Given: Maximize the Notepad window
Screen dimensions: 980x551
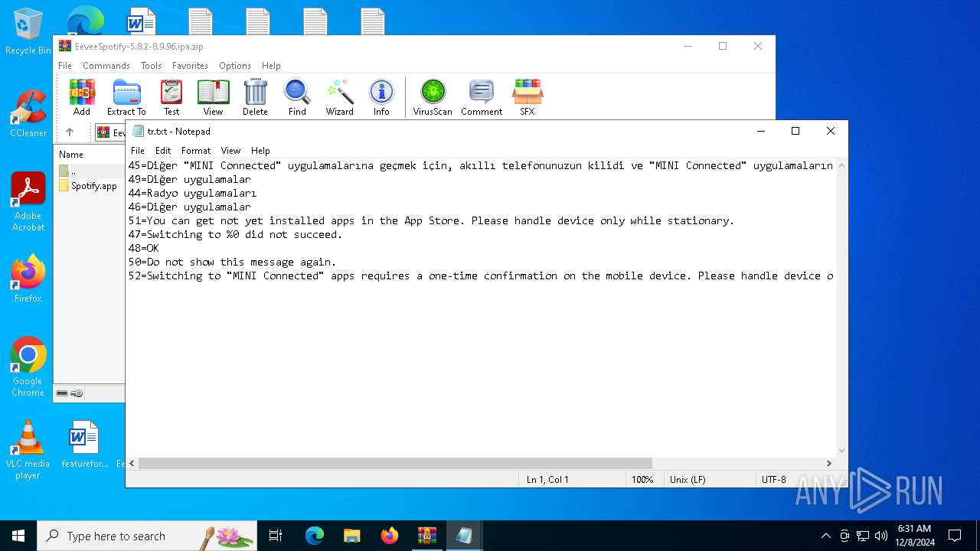Looking at the screenshot, I should click(795, 131).
